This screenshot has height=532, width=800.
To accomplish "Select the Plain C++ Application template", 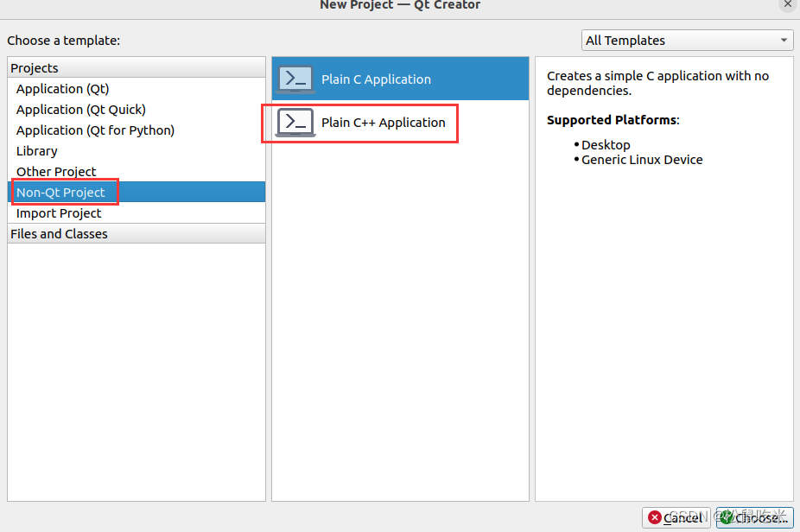I will 371,122.
